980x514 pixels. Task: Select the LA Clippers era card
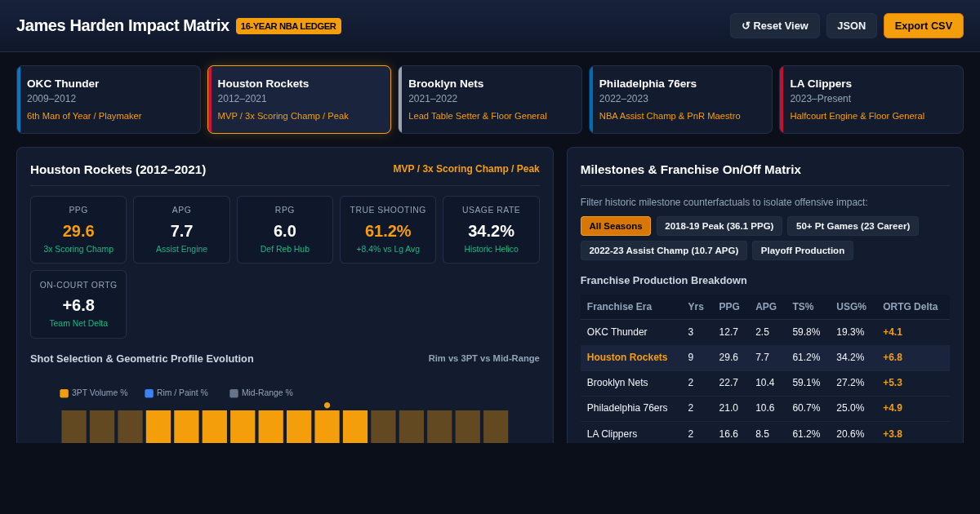click(871, 100)
